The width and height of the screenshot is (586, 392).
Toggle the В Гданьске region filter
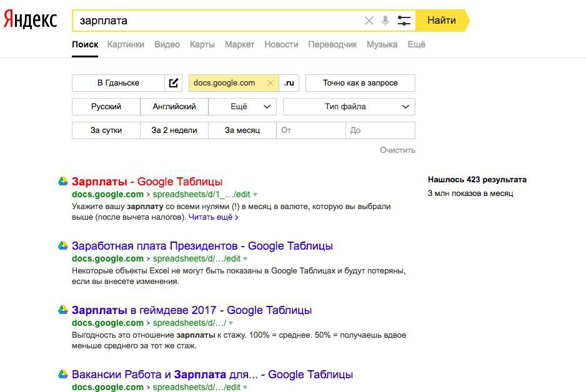[118, 83]
